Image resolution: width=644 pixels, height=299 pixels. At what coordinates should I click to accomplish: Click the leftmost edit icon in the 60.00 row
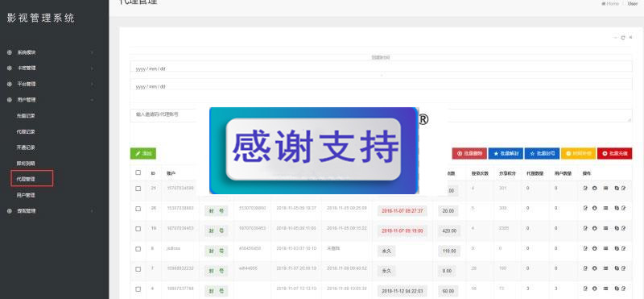pyautogui.click(x=585, y=289)
